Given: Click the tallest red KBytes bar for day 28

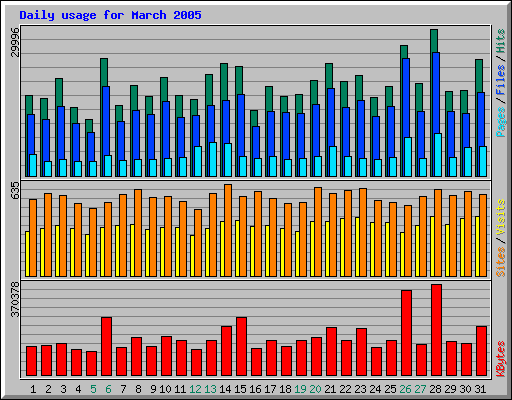Looking at the screenshot, I should [436, 330].
